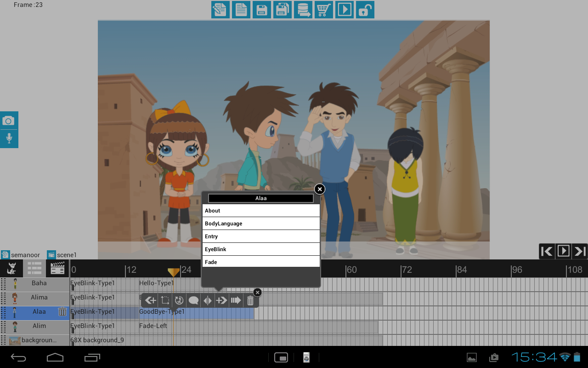Tap the Android back button
This screenshot has width=588, height=368.
pos(19,357)
